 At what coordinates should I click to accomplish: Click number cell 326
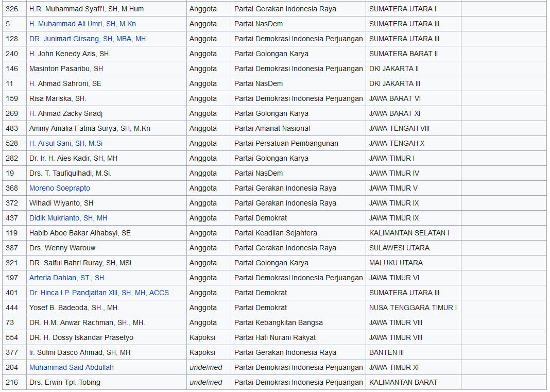point(14,9)
